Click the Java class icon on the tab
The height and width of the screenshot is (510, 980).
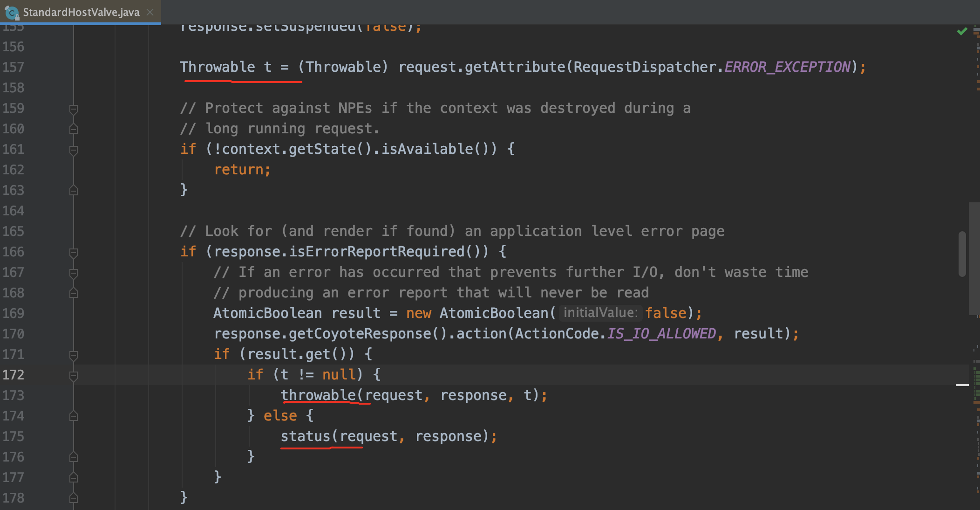[x=11, y=13]
